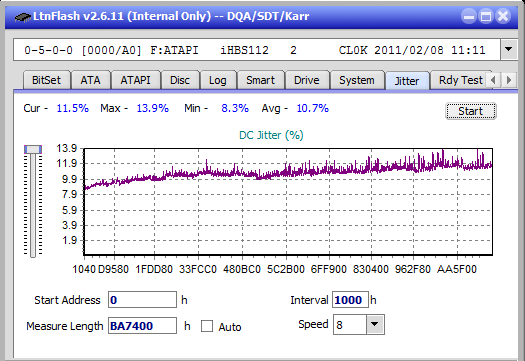Click the Start Address input field
Screen dimensions: 525x361
coord(142,299)
